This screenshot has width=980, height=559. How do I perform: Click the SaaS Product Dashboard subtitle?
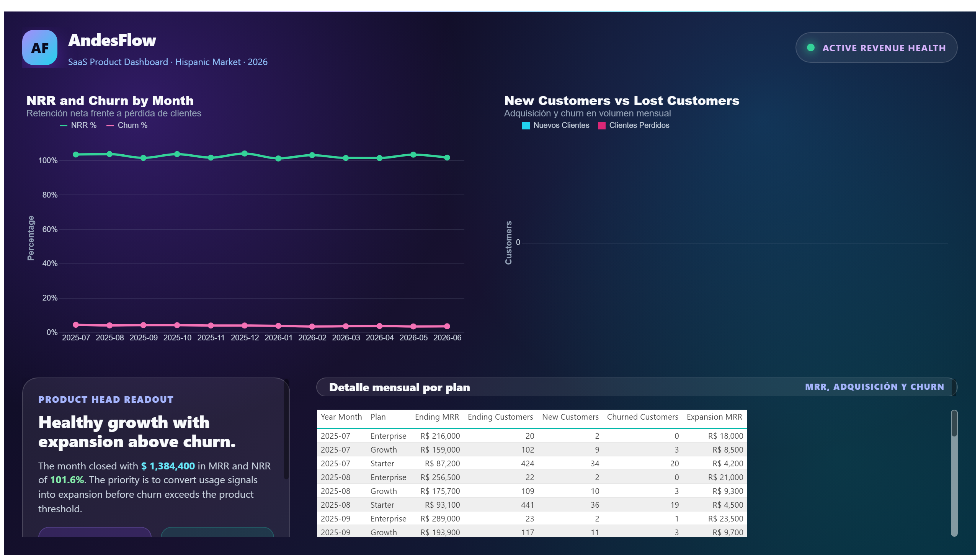pyautogui.click(x=168, y=62)
